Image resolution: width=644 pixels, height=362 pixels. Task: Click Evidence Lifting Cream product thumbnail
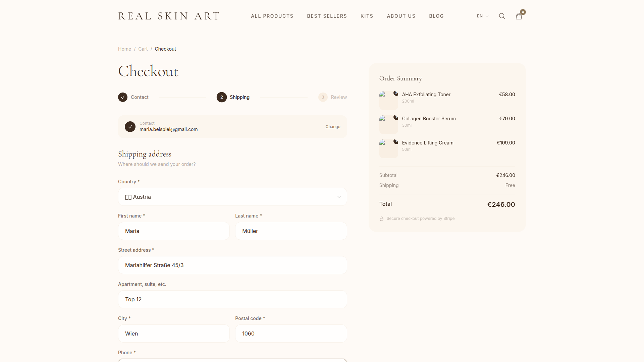pyautogui.click(x=388, y=148)
